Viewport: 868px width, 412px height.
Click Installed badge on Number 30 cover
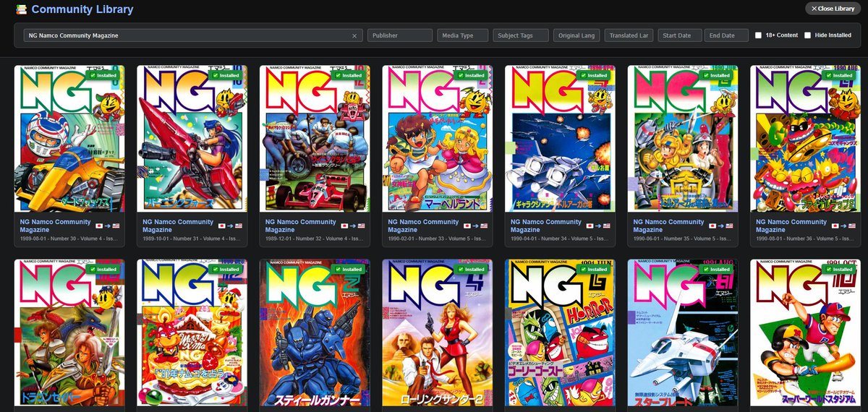104,75
